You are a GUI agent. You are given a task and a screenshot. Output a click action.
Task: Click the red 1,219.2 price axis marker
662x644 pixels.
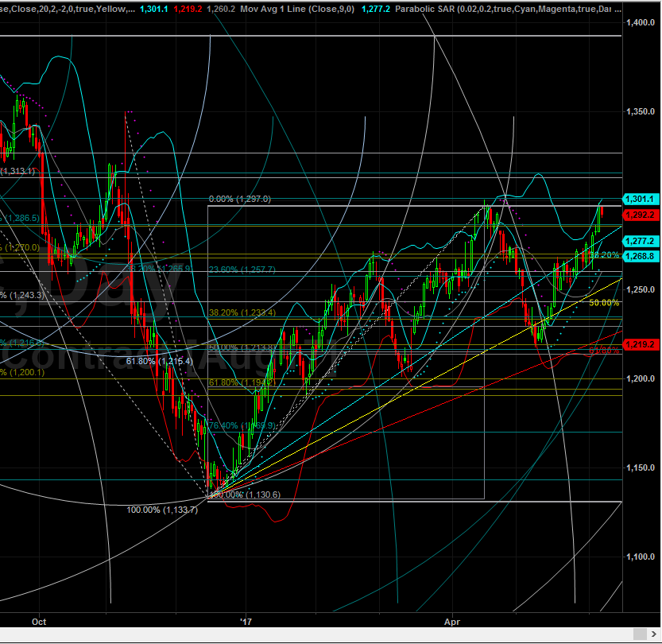point(641,344)
